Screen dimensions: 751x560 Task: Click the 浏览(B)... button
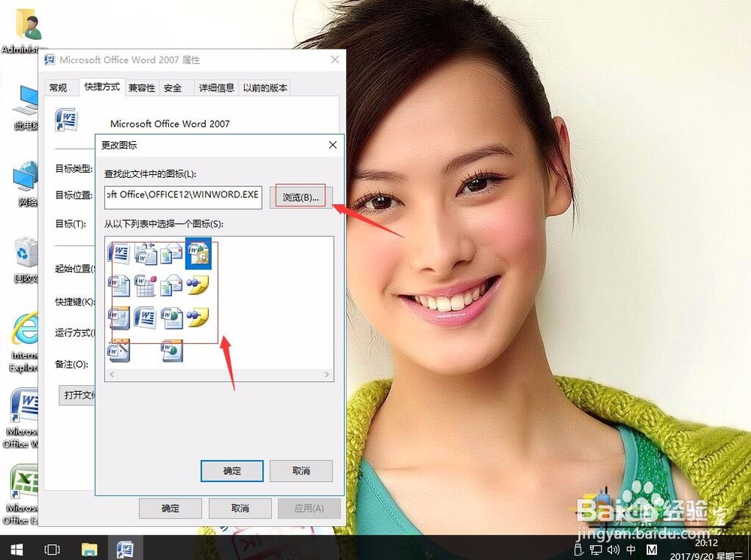coord(300,196)
